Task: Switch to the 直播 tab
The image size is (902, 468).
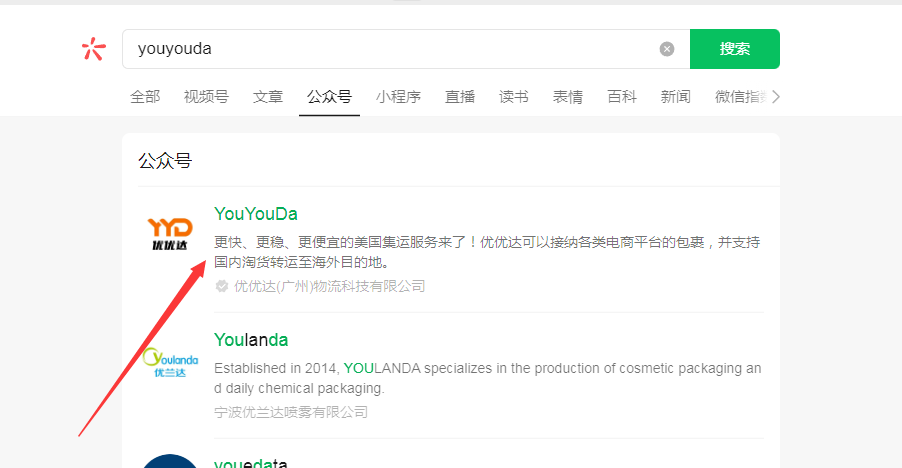Action: click(x=460, y=97)
